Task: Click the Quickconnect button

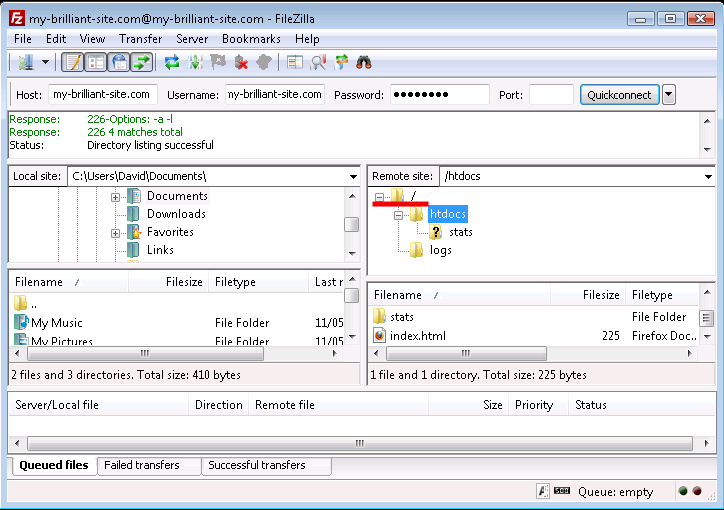Action: (x=619, y=95)
